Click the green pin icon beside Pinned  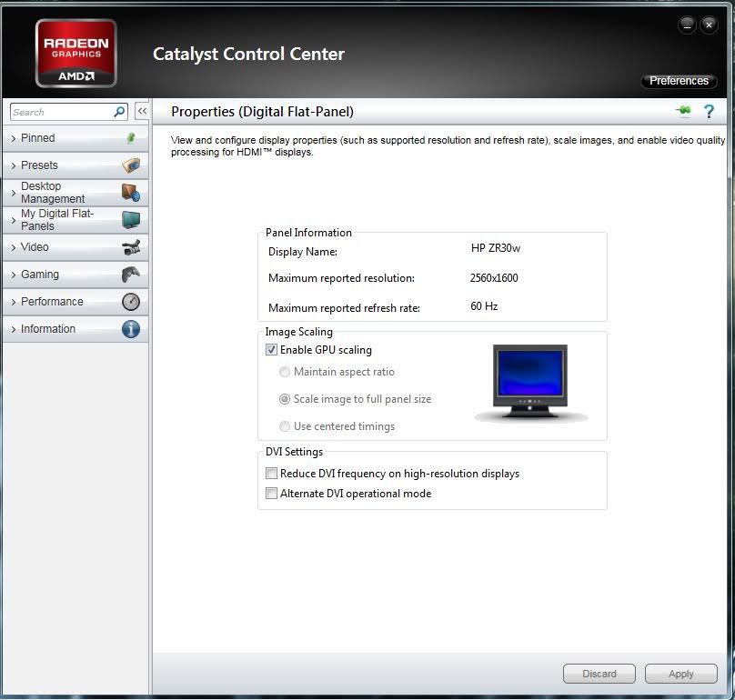131,138
